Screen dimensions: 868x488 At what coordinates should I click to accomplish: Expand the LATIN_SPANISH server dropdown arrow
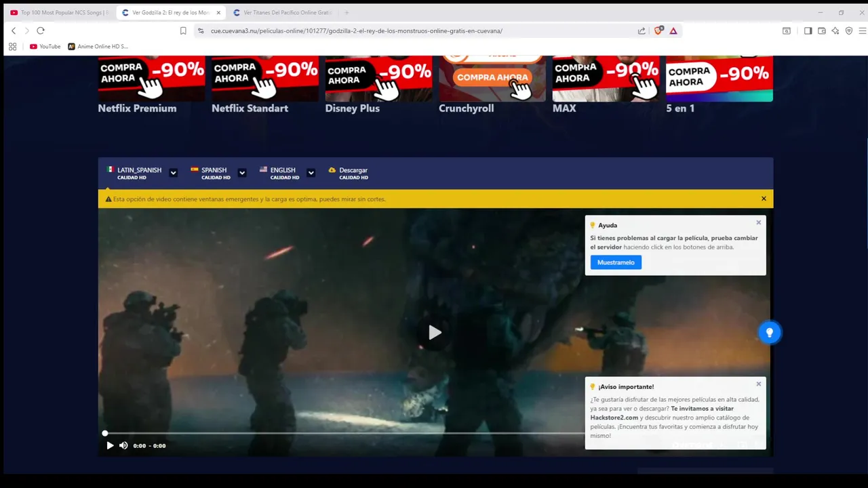click(x=173, y=173)
